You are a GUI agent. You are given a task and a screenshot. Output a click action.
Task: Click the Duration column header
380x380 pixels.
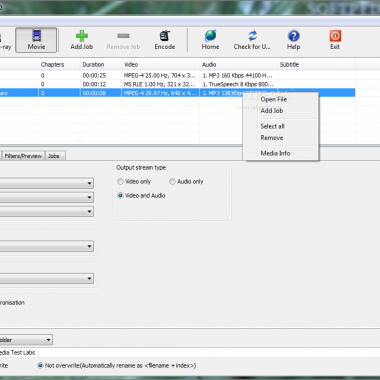point(101,65)
